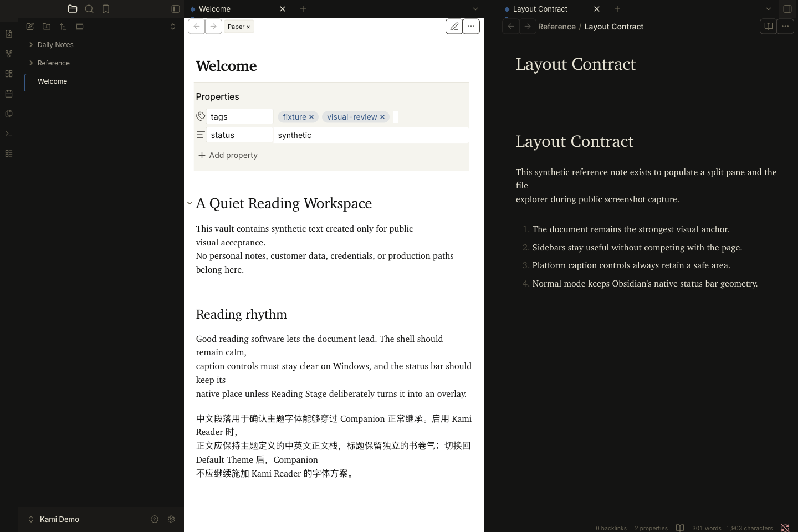Open more options in Layout Contract pane
The width and height of the screenshot is (798, 532).
[x=785, y=27]
